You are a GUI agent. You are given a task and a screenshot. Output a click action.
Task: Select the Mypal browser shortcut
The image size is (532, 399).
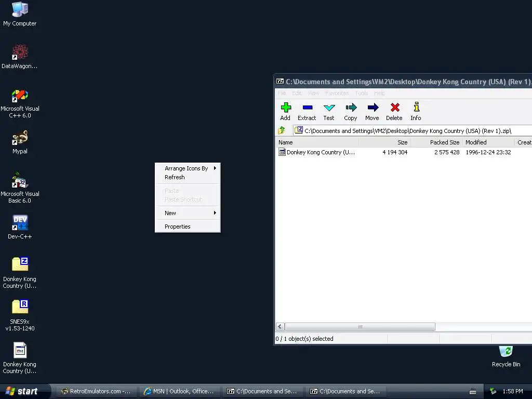tap(20, 142)
